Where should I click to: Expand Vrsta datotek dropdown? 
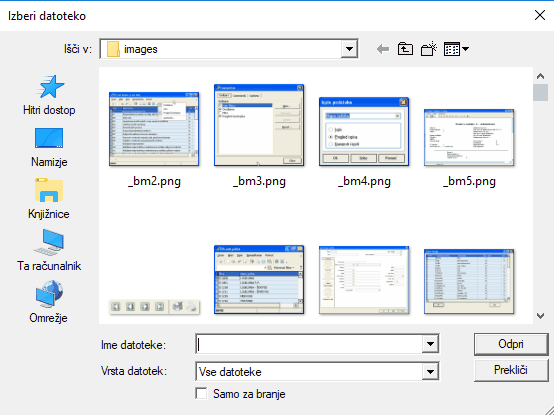(x=430, y=372)
